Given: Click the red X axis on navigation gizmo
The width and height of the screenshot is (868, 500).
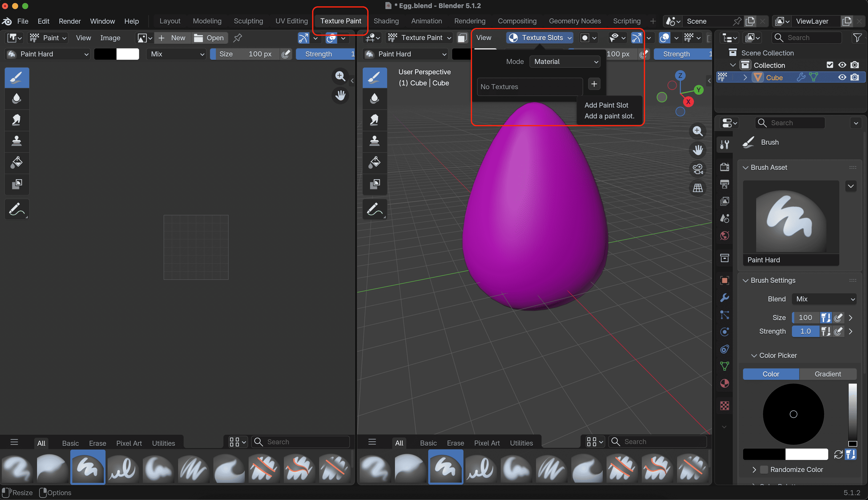Looking at the screenshot, I should 688,102.
